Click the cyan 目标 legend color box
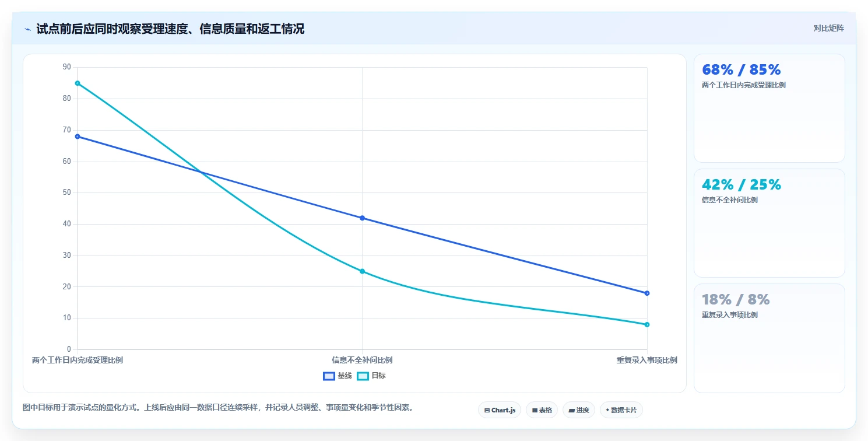 click(363, 376)
